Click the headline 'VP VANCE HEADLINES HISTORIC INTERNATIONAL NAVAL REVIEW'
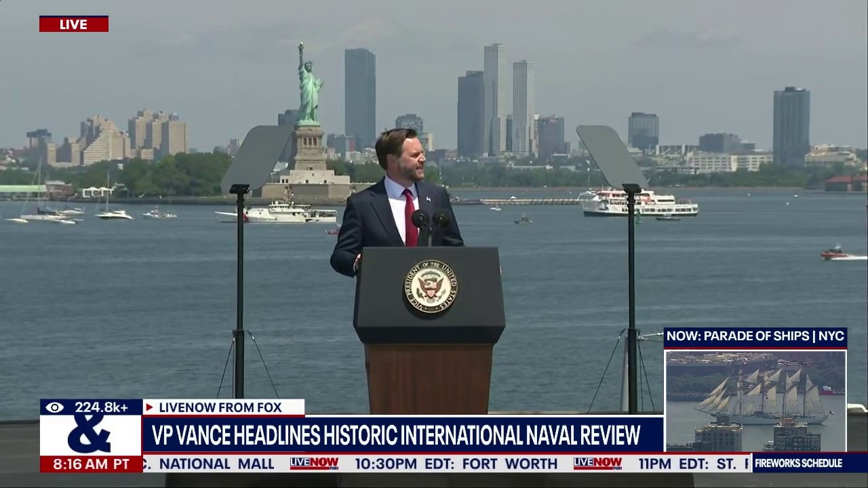 click(396, 435)
